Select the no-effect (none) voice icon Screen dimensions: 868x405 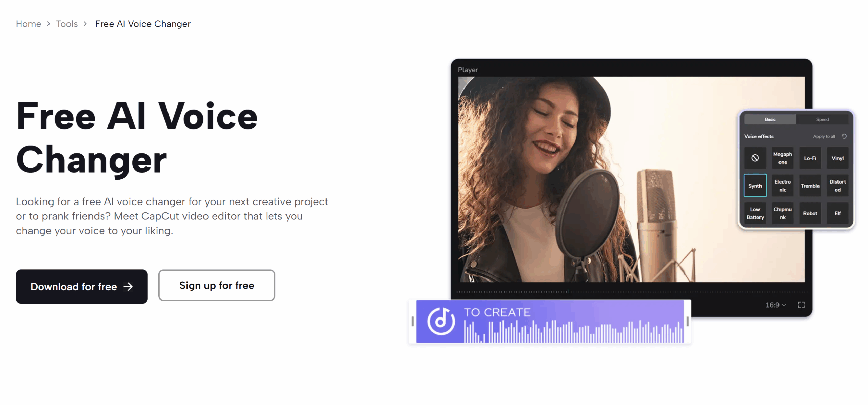755,158
